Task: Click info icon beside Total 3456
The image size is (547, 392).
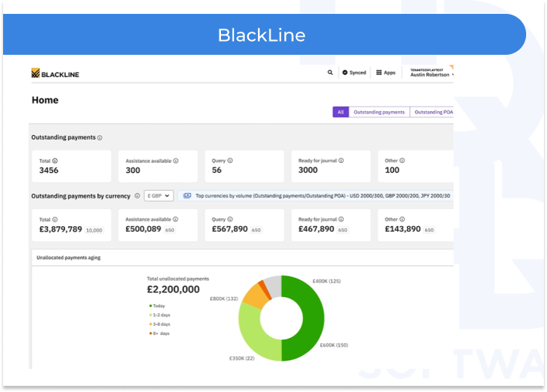Action: 55,161
